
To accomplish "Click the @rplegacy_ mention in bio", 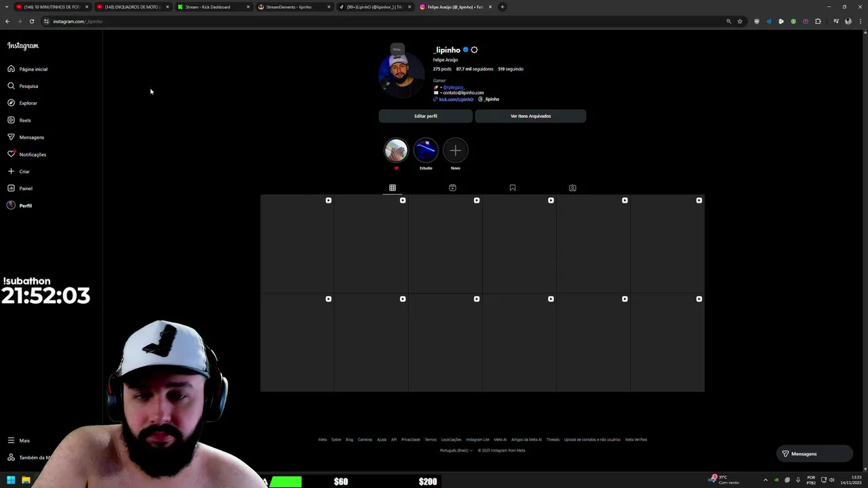I will pos(453,87).
